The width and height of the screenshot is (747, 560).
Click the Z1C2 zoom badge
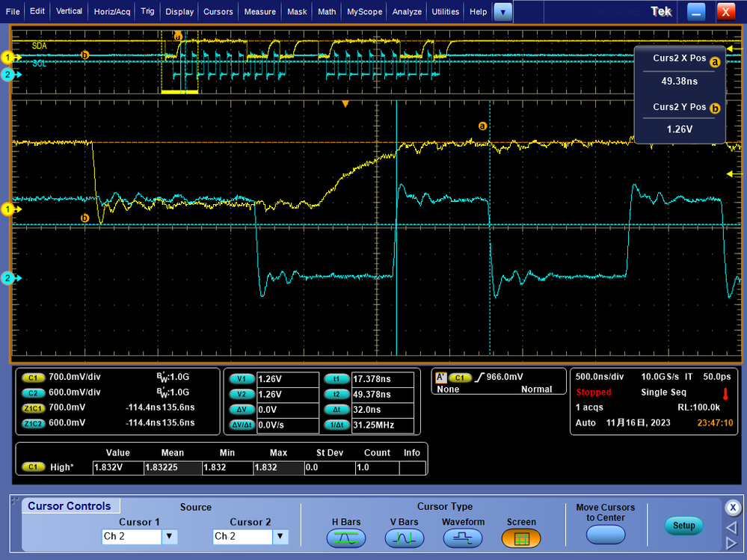coord(33,423)
